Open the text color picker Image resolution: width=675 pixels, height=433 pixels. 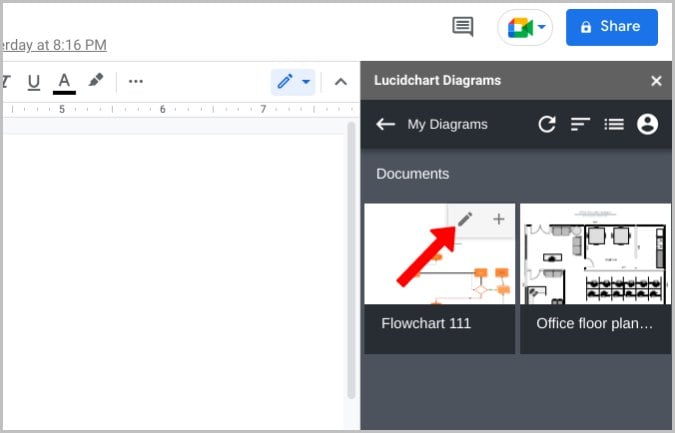[x=64, y=82]
